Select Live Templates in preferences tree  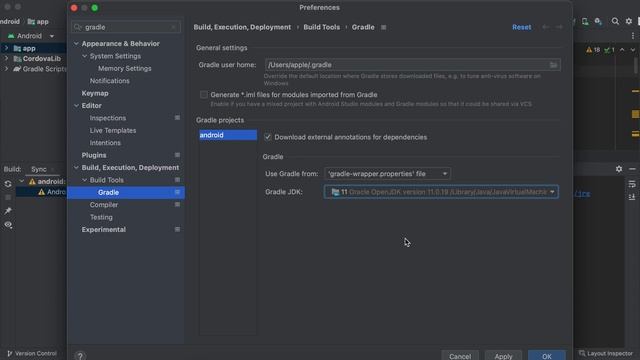113,130
